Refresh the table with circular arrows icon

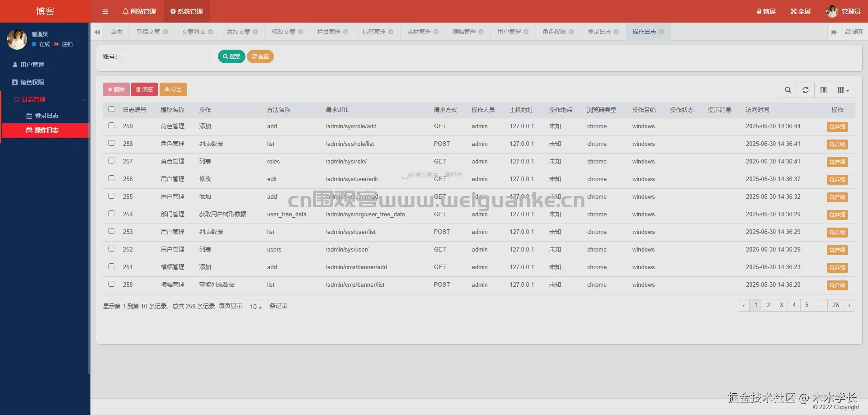click(806, 90)
